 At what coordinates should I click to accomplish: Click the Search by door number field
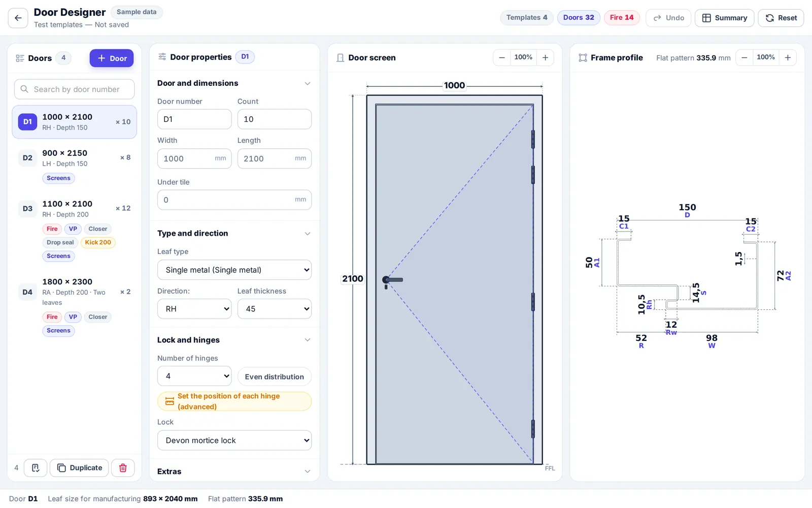(75, 89)
